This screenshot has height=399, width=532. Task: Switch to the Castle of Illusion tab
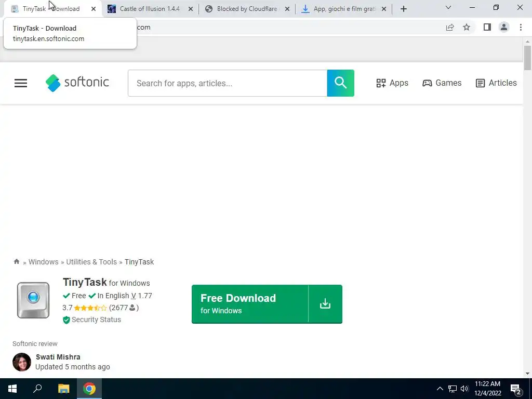tap(149, 9)
